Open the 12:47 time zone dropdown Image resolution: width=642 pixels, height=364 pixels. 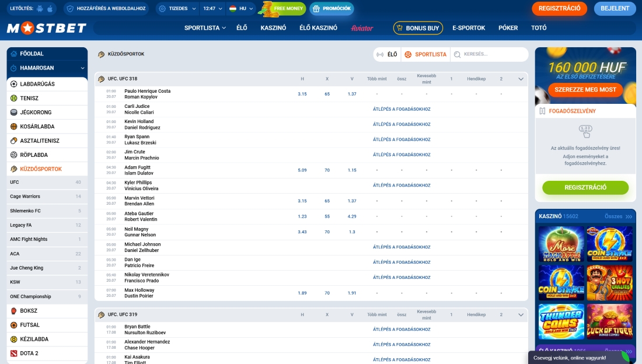click(212, 8)
